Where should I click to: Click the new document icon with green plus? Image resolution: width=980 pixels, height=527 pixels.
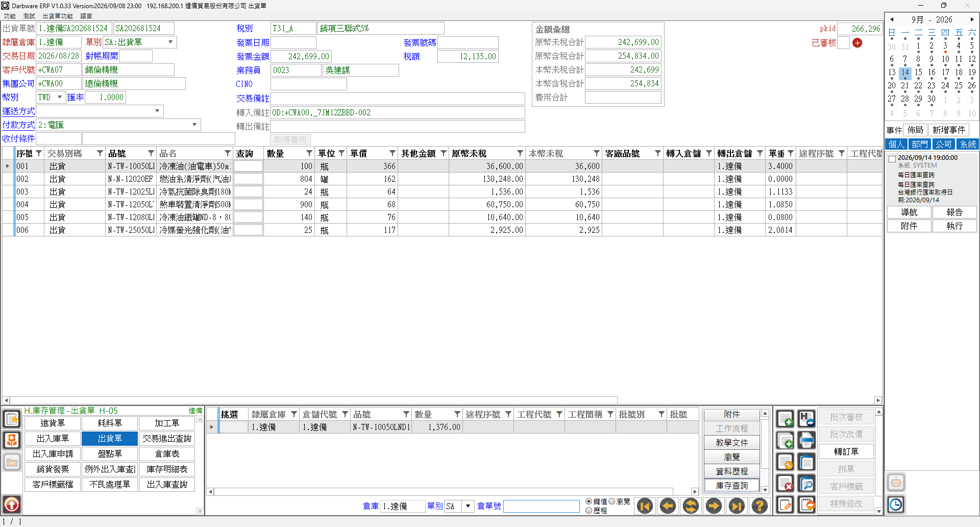(x=785, y=419)
